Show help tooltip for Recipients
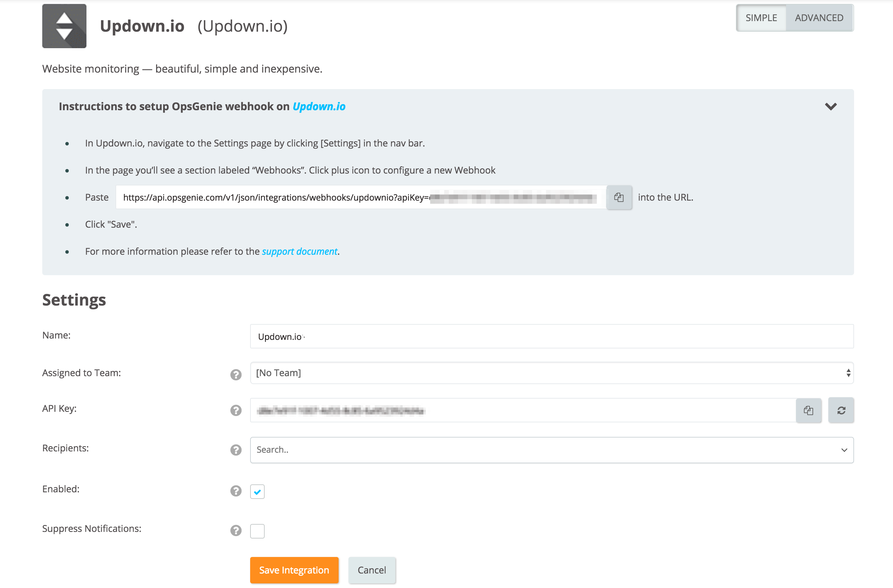 tap(236, 449)
